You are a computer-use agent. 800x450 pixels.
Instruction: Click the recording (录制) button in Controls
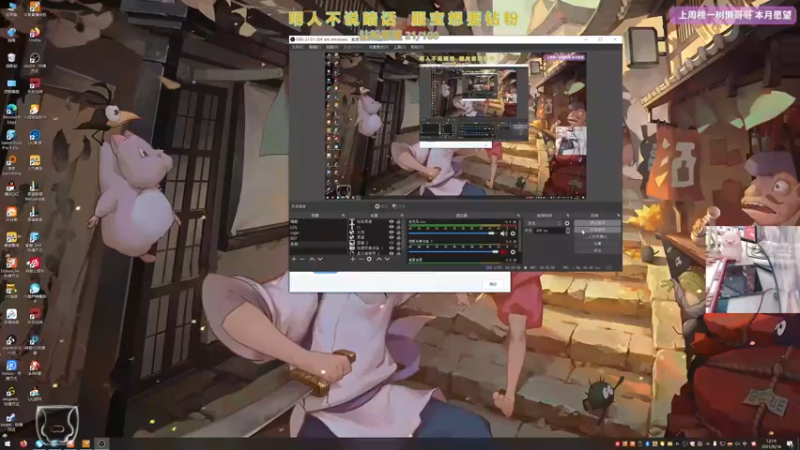tap(597, 230)
